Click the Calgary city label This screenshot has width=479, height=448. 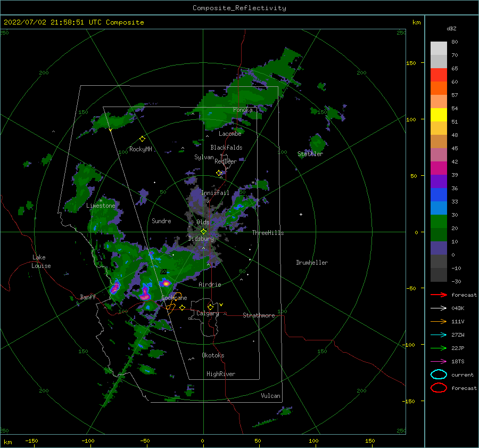click(x=208, y=313)
